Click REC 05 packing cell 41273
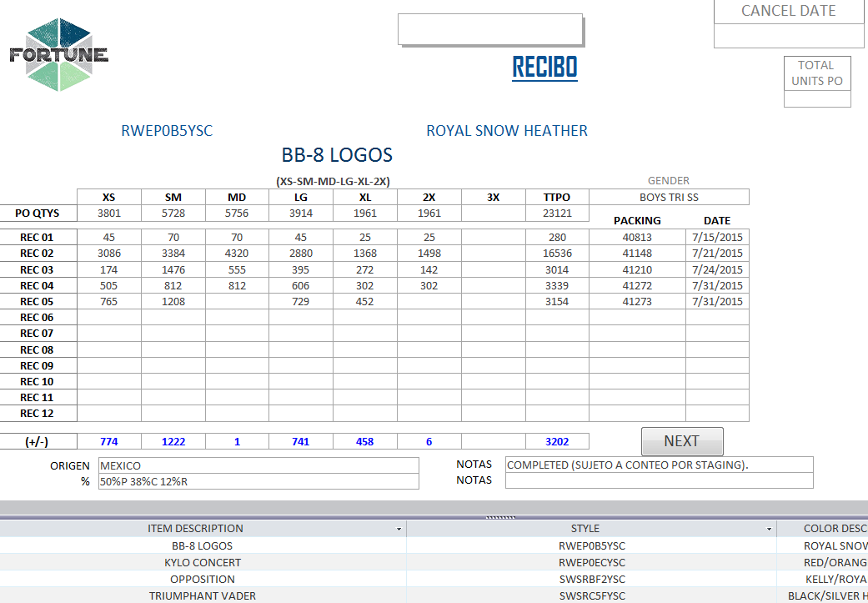 [x=637, y=301]
